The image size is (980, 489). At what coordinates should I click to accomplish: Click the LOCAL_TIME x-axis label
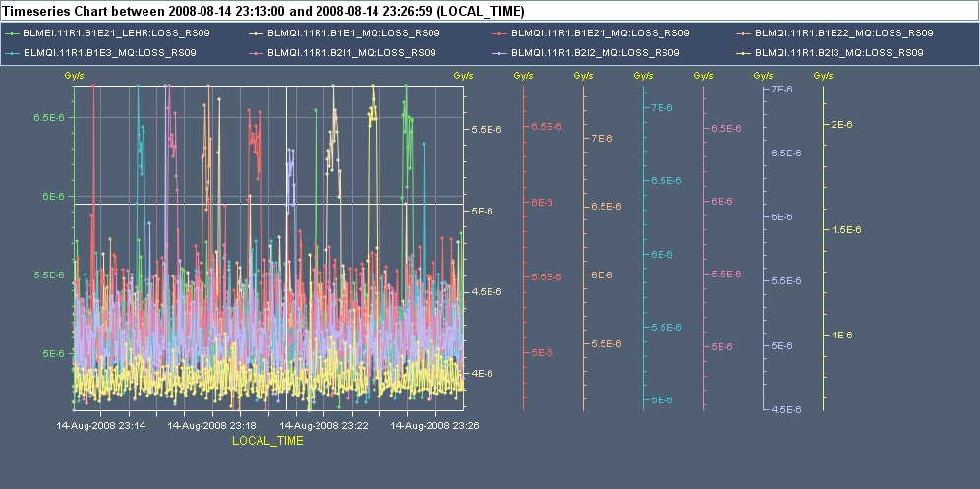267,441
